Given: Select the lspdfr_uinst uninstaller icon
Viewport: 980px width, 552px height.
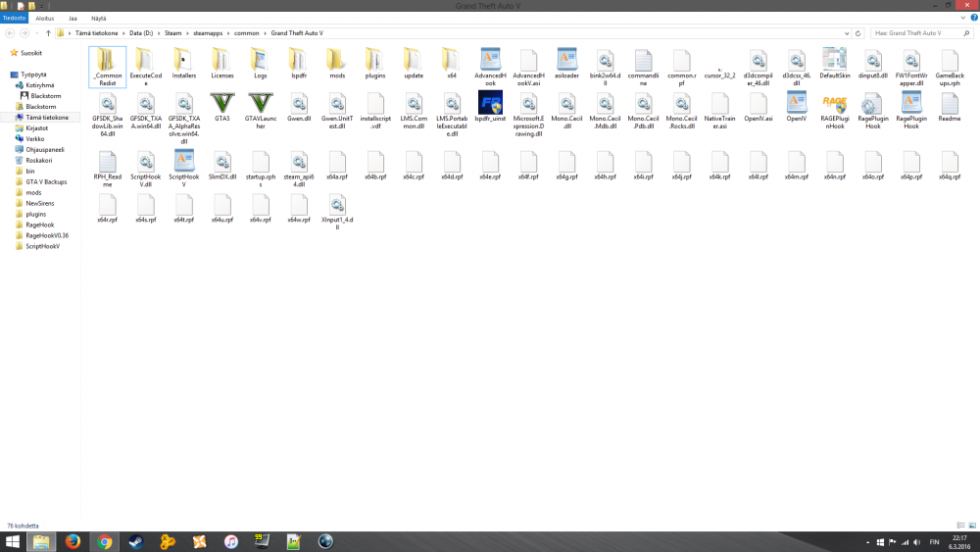Looking at the screenshot, I should click(490, 103).
